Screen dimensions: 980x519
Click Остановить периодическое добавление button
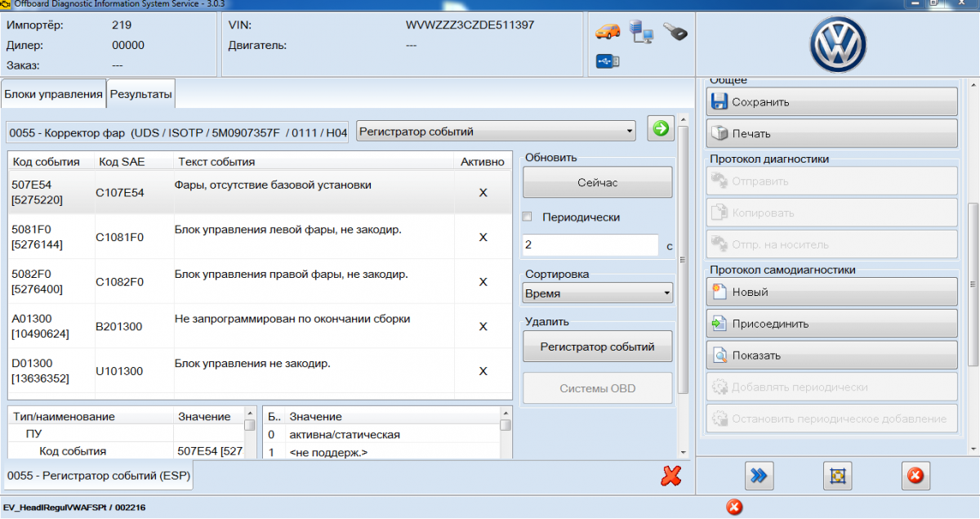831,418
